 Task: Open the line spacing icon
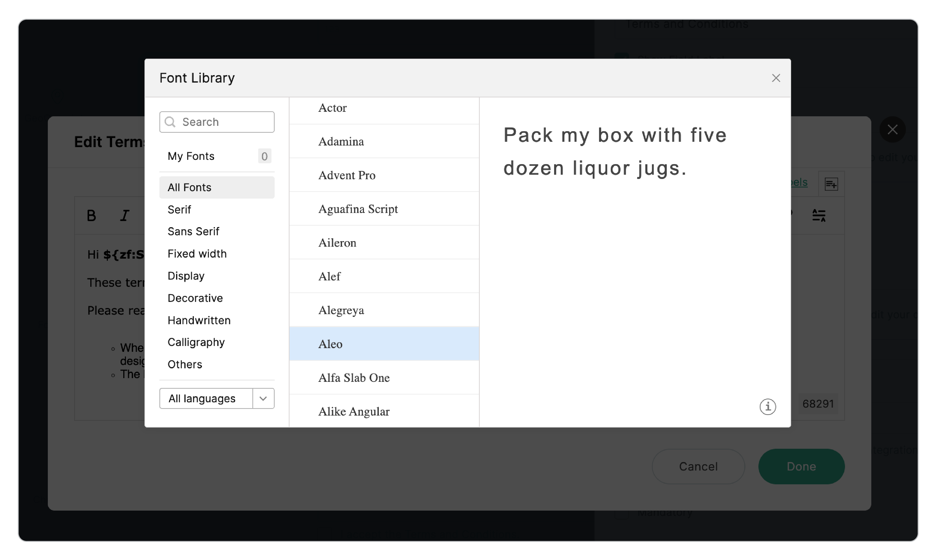click(x=819, y=215)
